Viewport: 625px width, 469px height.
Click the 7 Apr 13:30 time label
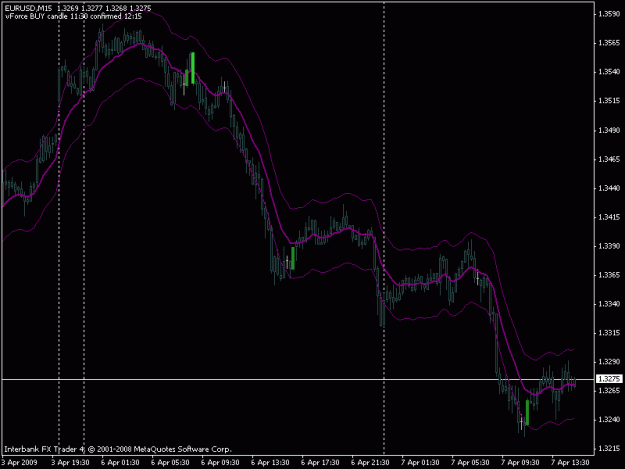[x=570, y=463]
